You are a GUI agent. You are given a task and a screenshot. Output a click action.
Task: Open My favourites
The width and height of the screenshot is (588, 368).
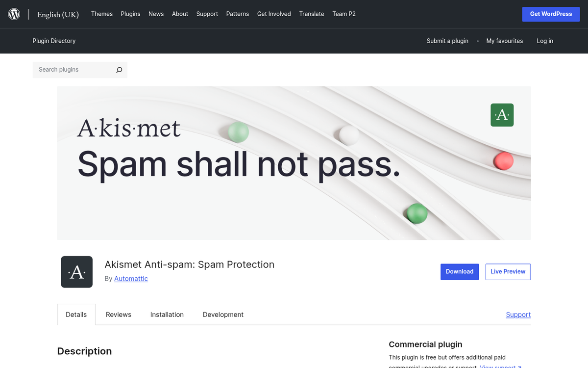[504, 41]
